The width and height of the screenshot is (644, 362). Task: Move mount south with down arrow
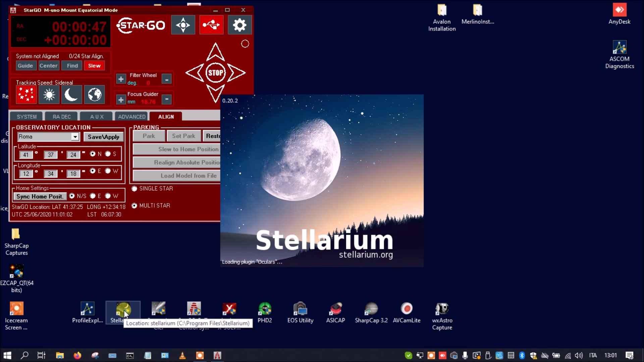click(x=215, y=93)
